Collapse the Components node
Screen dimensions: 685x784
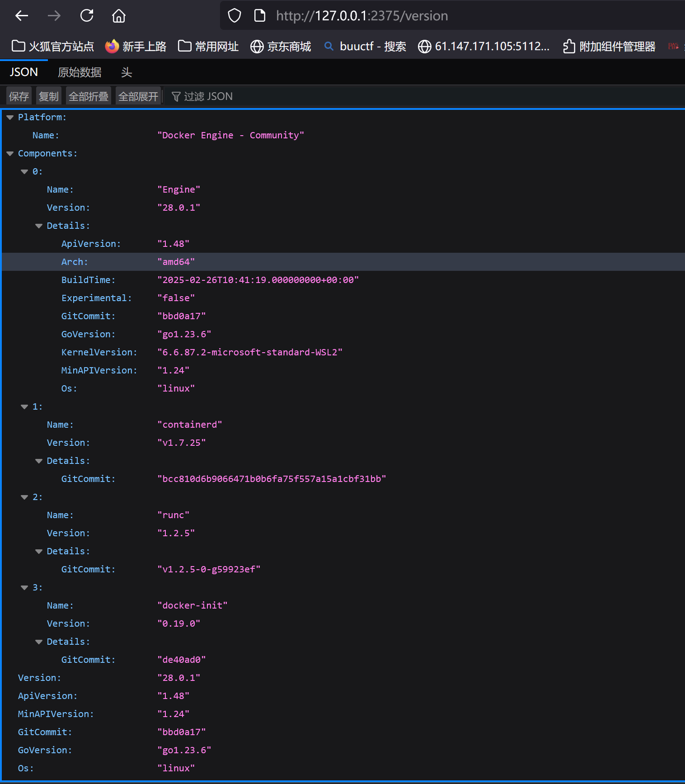point(10,154)
